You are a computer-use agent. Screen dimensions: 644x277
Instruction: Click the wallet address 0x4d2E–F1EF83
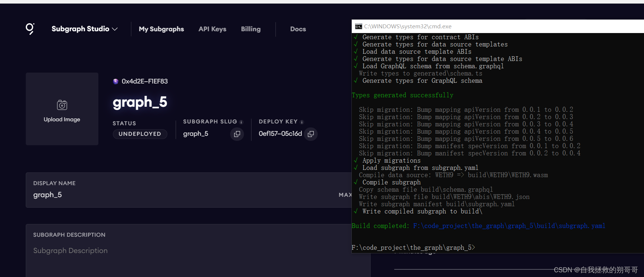[x=145, y=81]
